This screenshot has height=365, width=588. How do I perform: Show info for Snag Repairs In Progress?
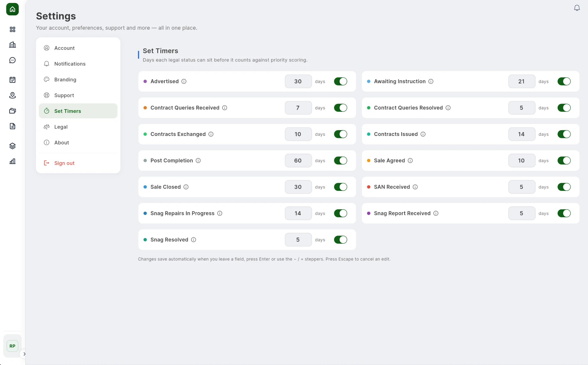click(x=220, y=213)
